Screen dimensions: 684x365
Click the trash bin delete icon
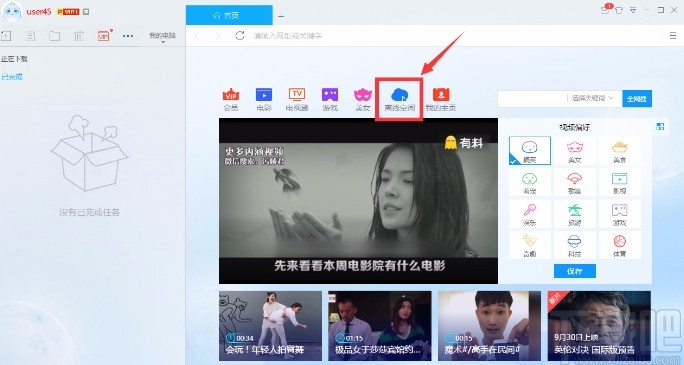click(79, 36)
